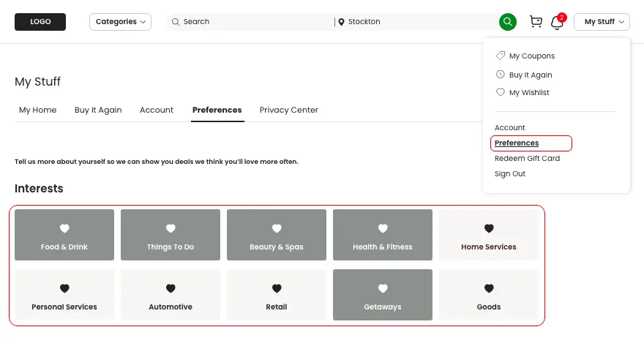Select the Retail interest tile
Viewport: 644px width, 338px height.
click(x=277, y=295)
